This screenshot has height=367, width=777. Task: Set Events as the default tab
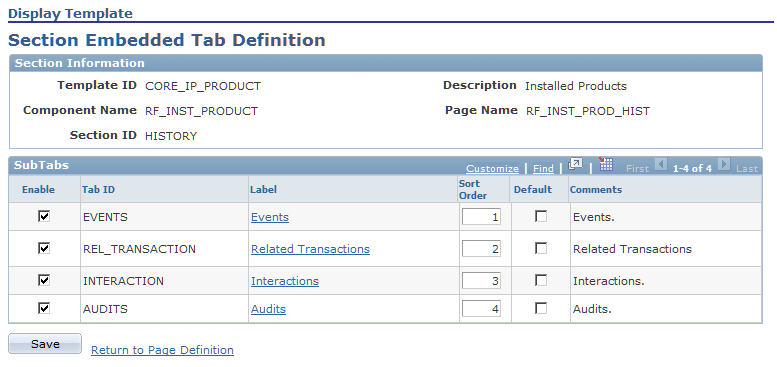pos(541,216)
